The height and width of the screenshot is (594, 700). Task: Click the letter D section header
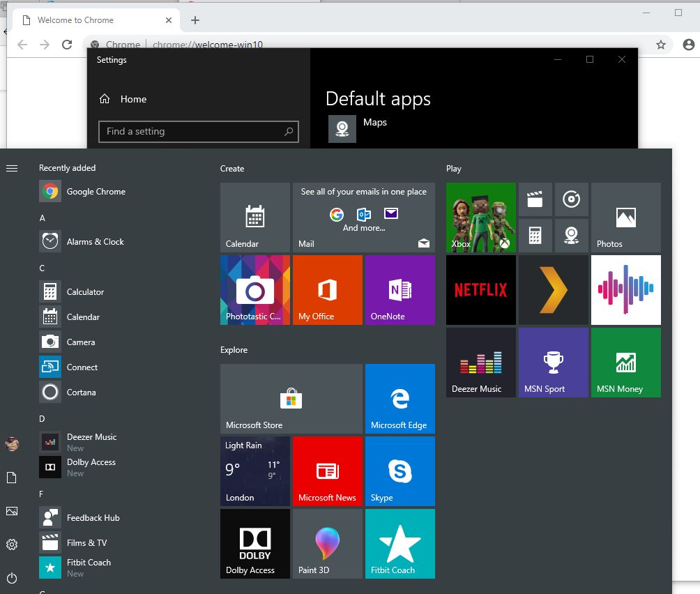click(41, 418)
